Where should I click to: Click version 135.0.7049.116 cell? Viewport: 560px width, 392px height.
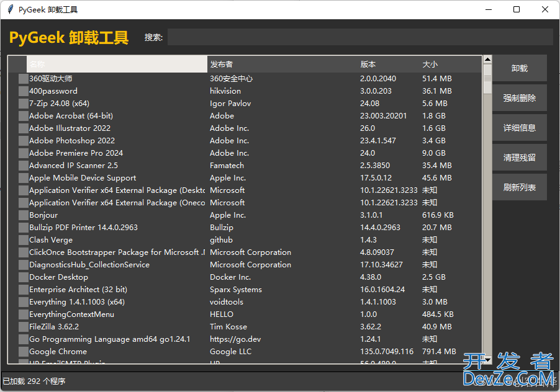click(x=387, y=351)
